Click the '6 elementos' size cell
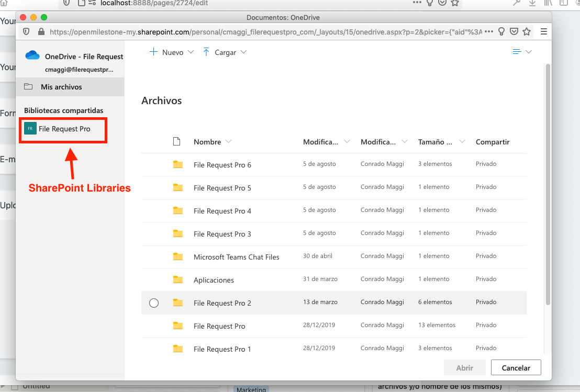The height and width of the screenshot is (392, 580). (435, 302)
